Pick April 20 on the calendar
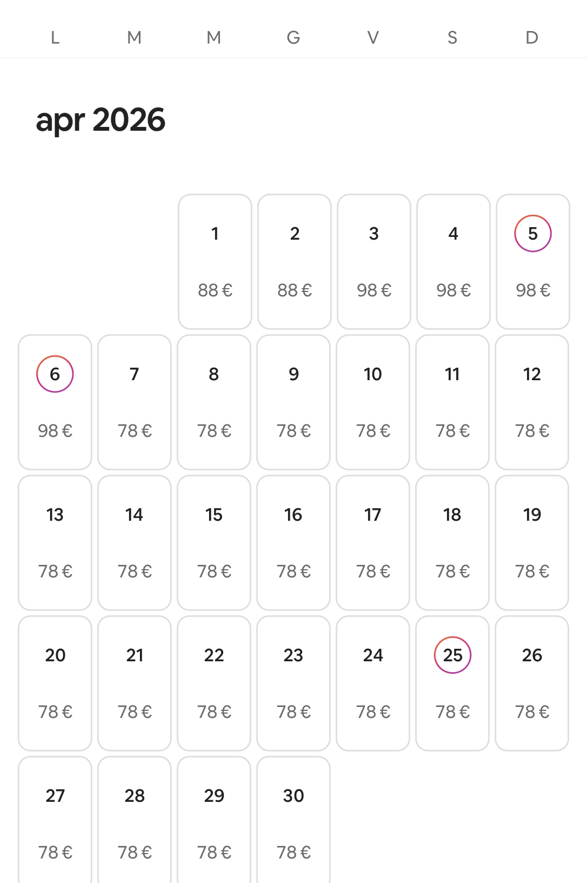The image size is (588, 883). tap(55, 683)
